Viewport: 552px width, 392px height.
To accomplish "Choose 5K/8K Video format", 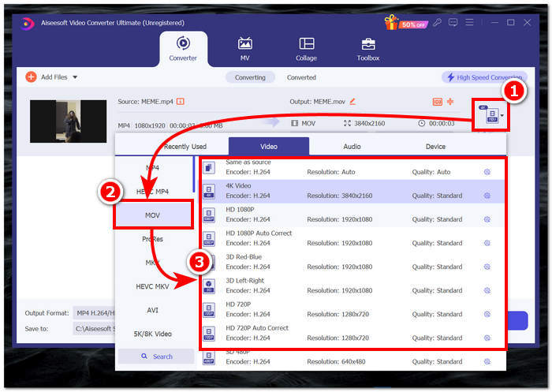I will [152, 334].
